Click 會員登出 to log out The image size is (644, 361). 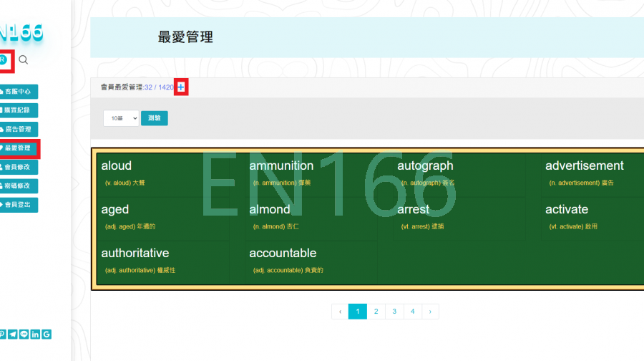[x=19, y=205]
